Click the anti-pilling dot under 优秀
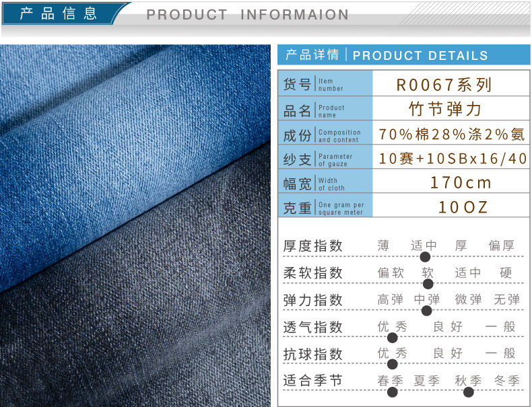The image size is (532, 407). [x=392, y=365]
